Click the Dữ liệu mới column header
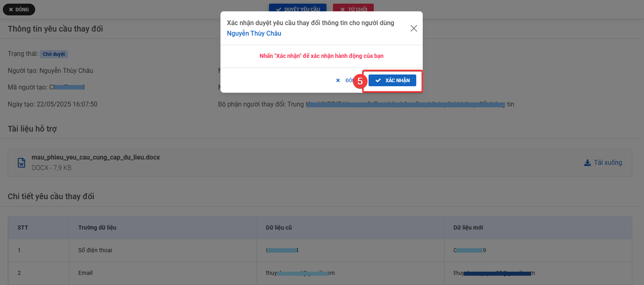Image resolution: width=644 pixels, height=285 pixels. coord(468,228)
